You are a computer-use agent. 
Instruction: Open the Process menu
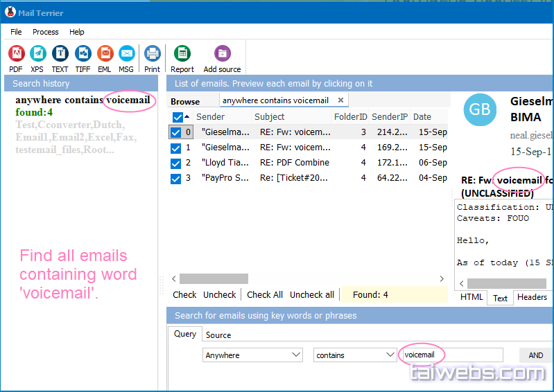tap(46, 32)
